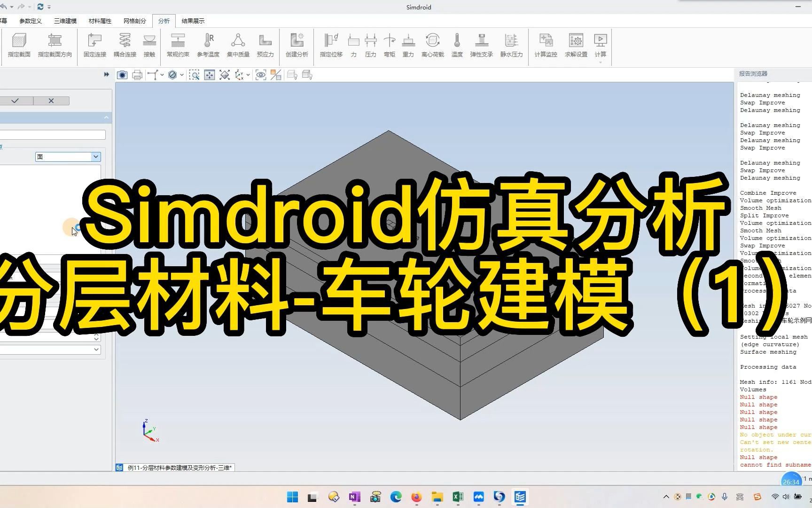Screen dimensions: 812x508
Task: Select the 压力 (Pressure) load tool
Action: tap(370, 45)
